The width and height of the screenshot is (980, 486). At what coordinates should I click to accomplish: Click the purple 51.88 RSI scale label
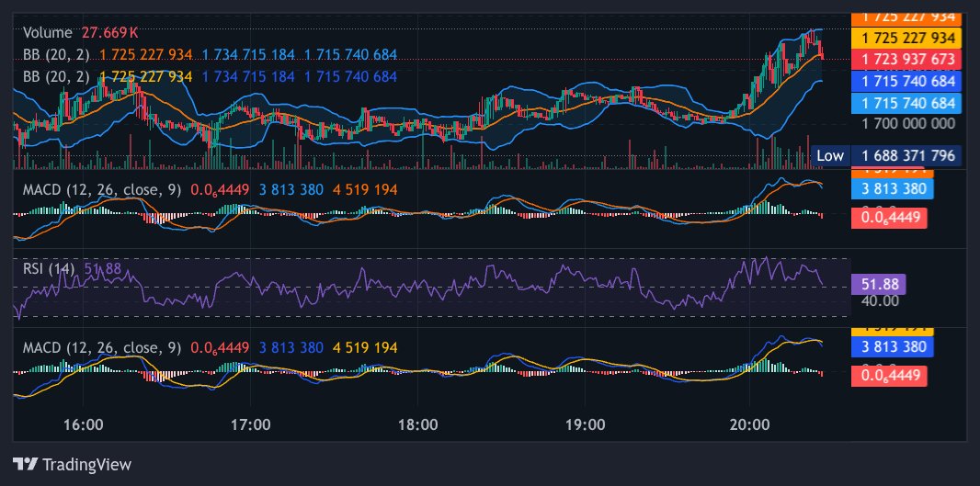click(x=878, y=285)
